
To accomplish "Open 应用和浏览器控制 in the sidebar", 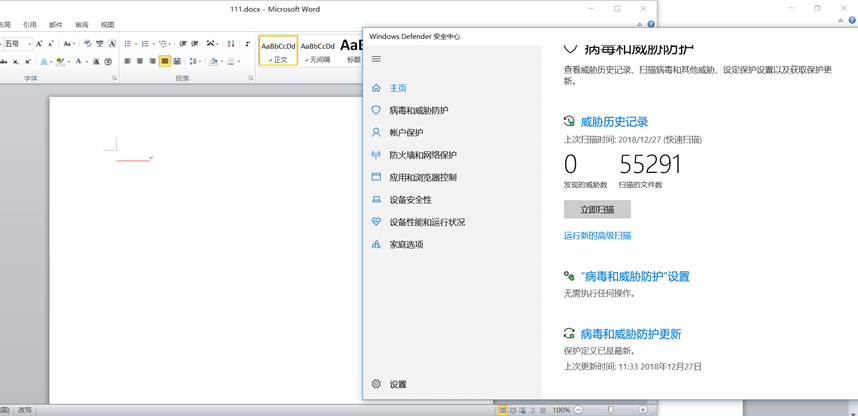I will point(423,177).
